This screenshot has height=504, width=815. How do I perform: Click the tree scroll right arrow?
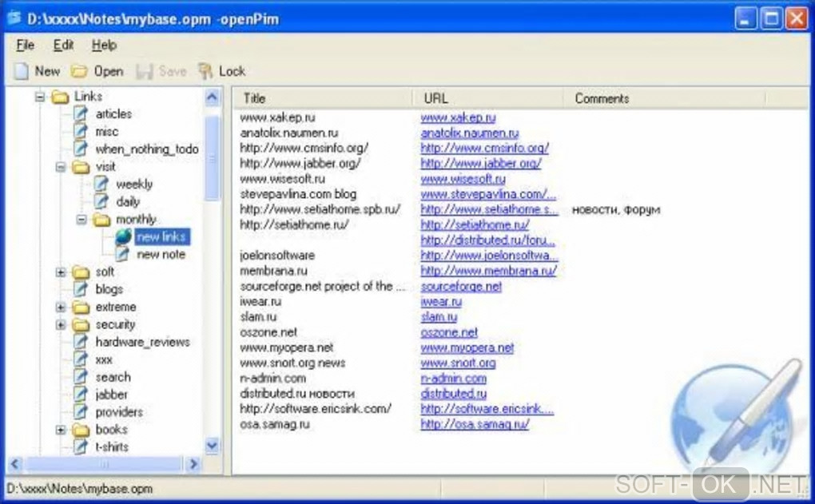(x=193, y=463)
